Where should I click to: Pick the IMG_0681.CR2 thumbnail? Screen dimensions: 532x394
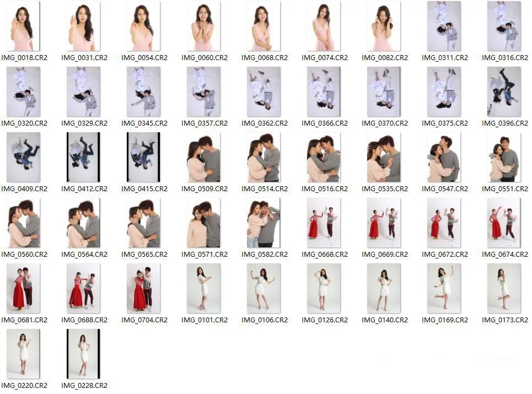(23, 289)
